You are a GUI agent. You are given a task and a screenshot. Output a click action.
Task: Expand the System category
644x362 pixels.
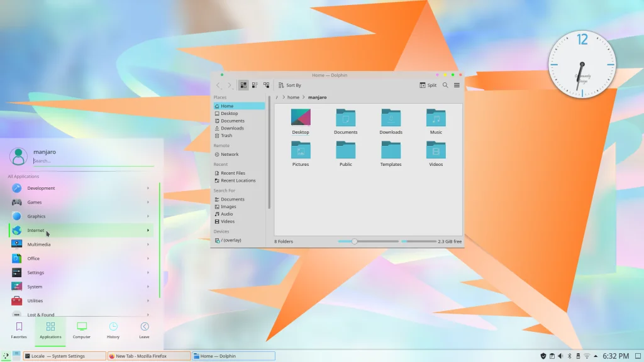(x=81, y=287)
